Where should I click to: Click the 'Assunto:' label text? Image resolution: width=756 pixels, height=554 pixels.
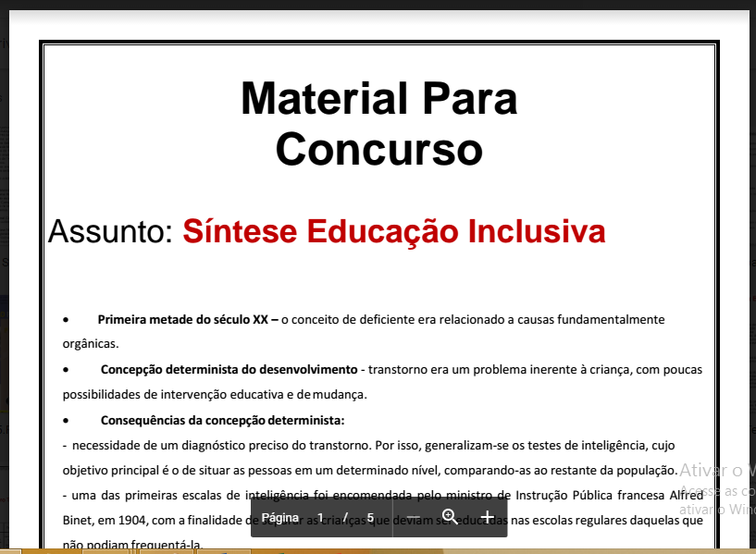click(x=110, y=231)
